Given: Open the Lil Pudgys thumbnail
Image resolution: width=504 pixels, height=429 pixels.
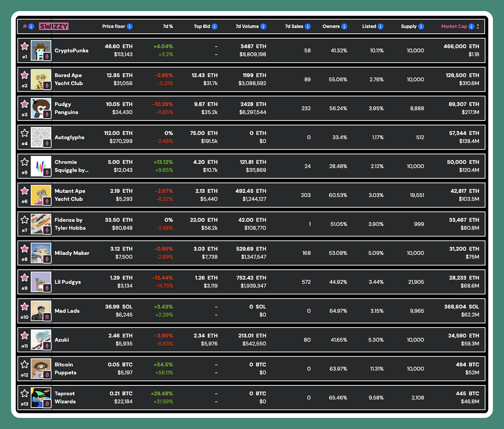Looking at the screenshot, I should [41, 282].
